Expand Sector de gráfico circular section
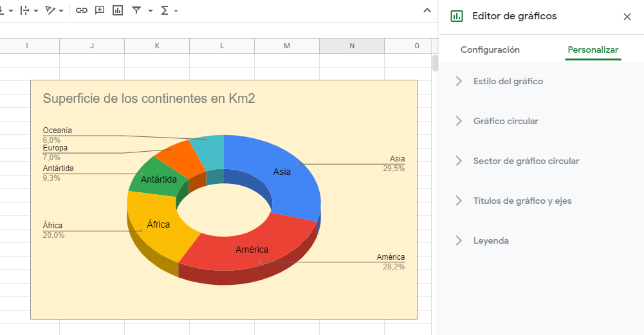Viewport: 644px width, 335px height. click(x=526, y=161)
